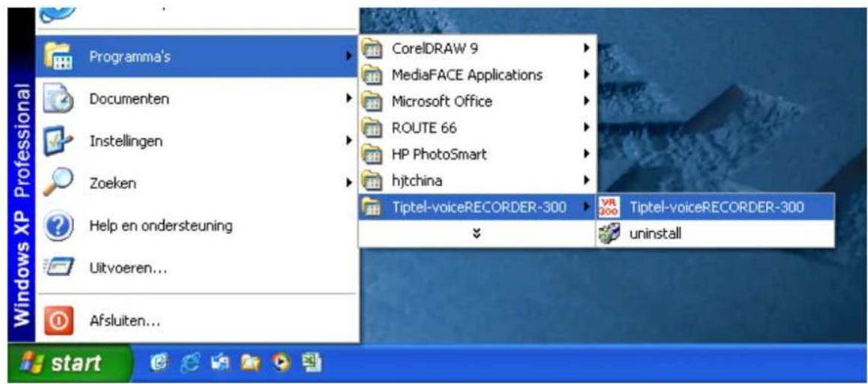Viewport: 868px width, 384px height.
Task: Launch Tiptel-voiceRECORDER-300 program with VR300 icon
Action: [x=715, y=208]
